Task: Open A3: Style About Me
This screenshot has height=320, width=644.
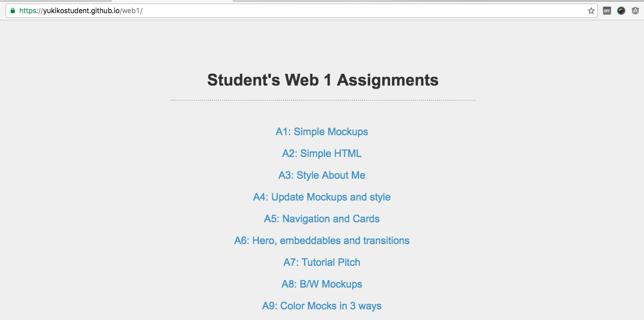Action: 322,175
